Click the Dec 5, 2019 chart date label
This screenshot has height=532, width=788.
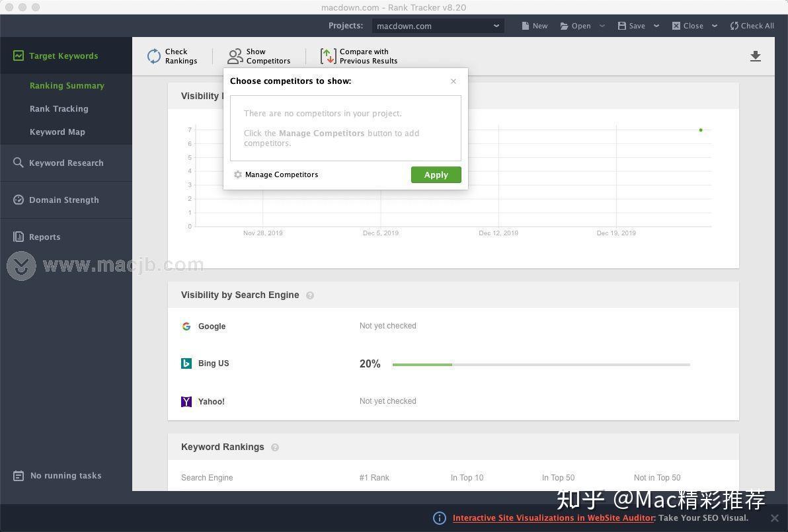(380, 233)
